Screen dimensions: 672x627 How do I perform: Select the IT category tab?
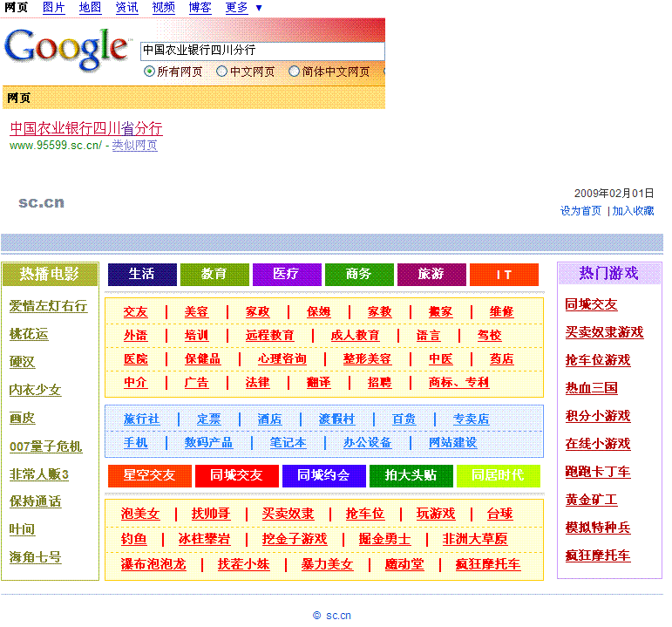(504, 275)
